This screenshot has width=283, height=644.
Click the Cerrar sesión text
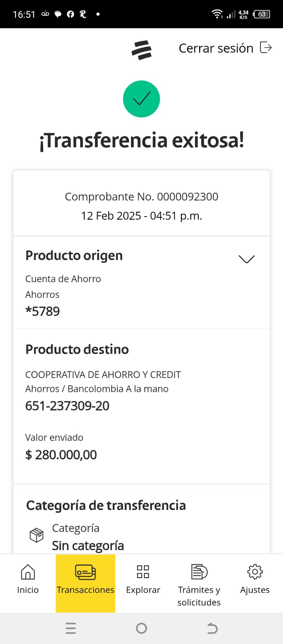(x=216, y=48)
